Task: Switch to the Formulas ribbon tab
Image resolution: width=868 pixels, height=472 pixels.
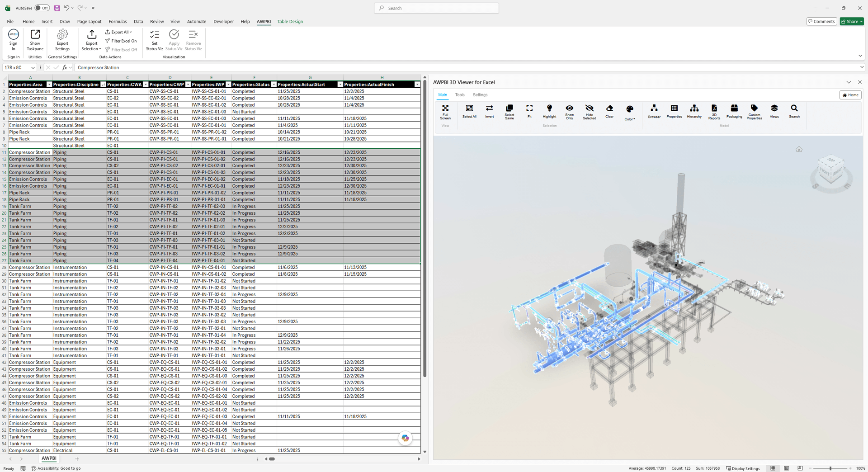Action: coord(118,21)
